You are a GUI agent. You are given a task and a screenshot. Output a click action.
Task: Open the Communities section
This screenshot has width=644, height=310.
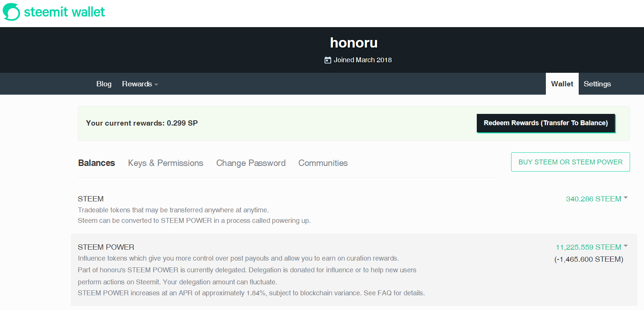click(x=323, y=163)
